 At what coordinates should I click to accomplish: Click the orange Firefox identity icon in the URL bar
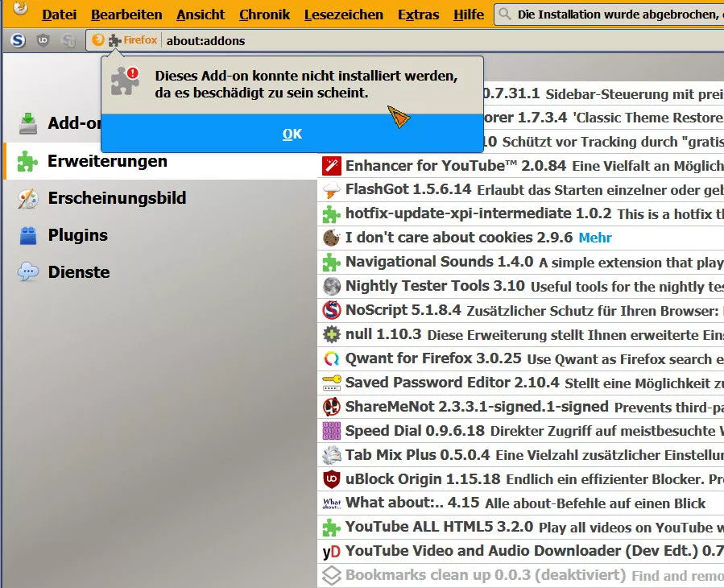coord(98,40)
